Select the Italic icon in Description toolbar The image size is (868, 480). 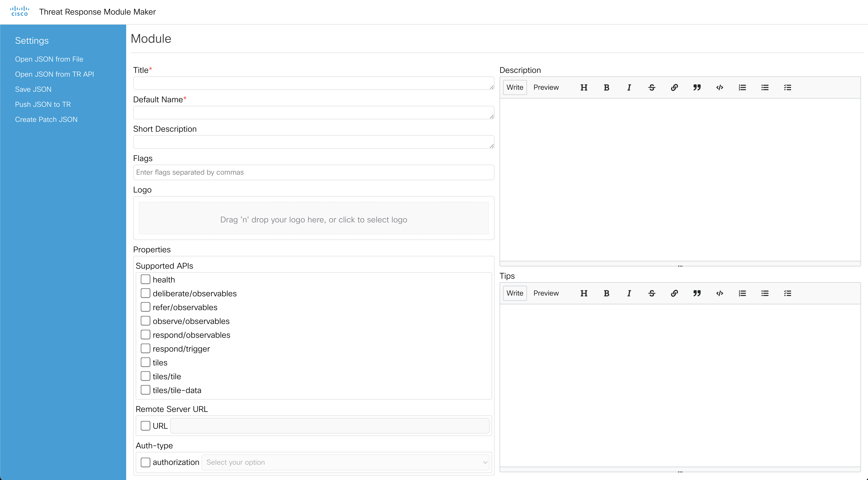click(x=629, y=87)
